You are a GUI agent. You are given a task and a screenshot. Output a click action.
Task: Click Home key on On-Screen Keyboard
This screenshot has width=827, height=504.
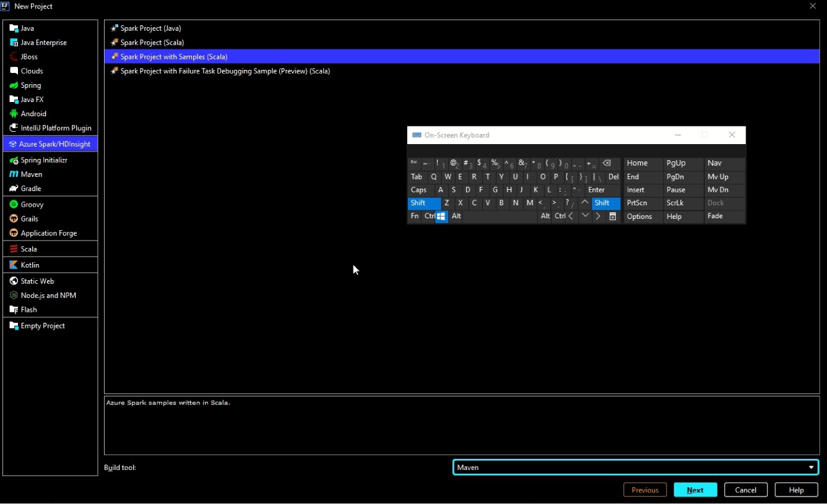tap(643, 163)
